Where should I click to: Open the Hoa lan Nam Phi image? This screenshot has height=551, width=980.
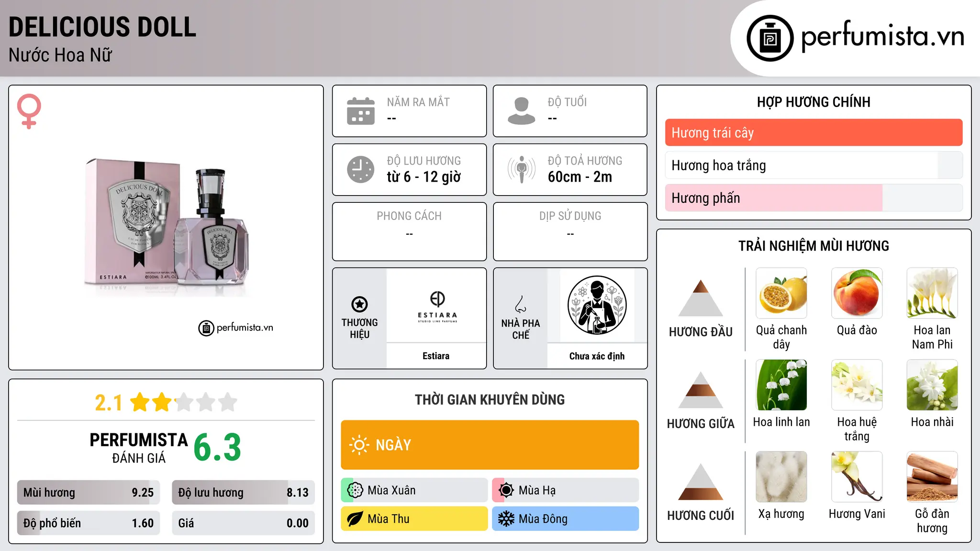tap(932, 293)
